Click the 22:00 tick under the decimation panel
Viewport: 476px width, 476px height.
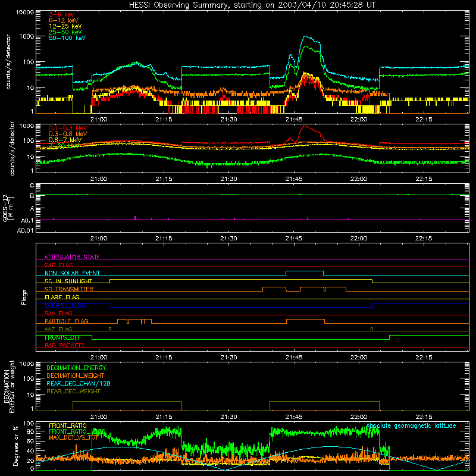pyautogui.click(x=359, y=416)
